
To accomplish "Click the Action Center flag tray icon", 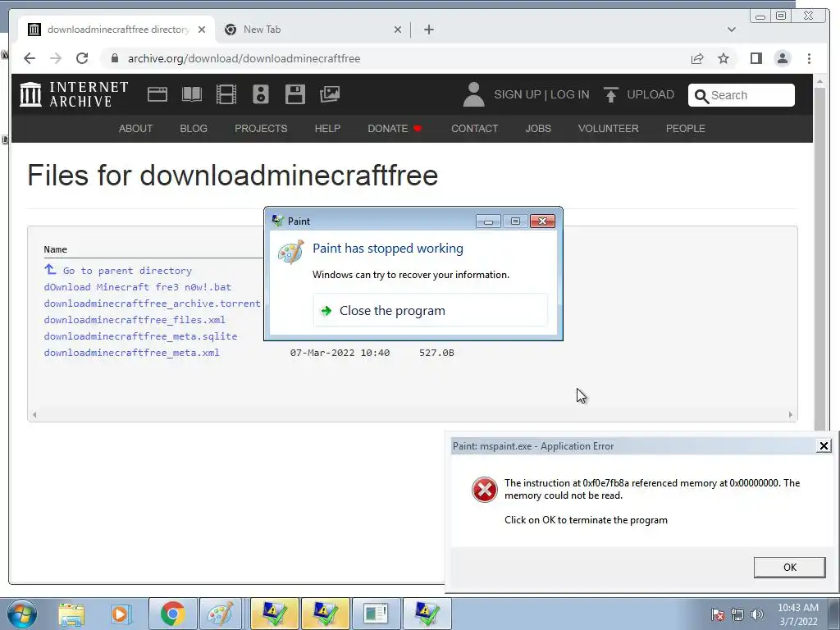I will tap(717, 614).
